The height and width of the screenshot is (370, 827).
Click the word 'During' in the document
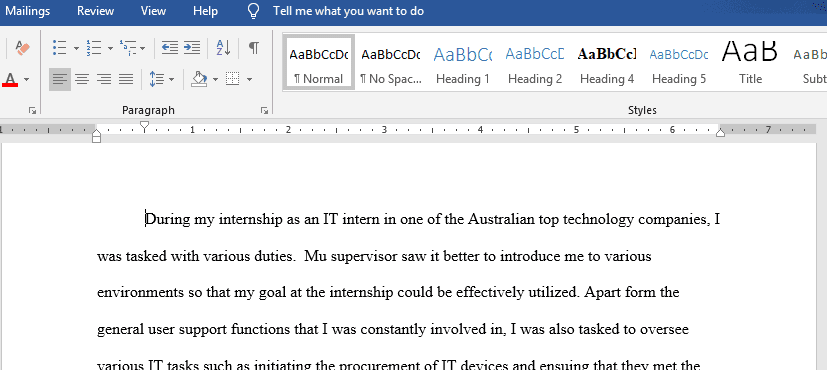pyautogui.click(x=167, y=219)
